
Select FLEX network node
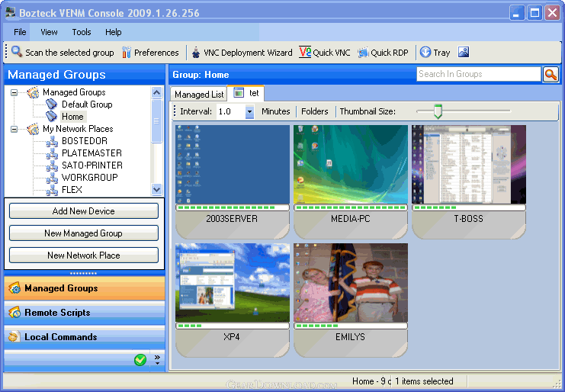point(72,189)
